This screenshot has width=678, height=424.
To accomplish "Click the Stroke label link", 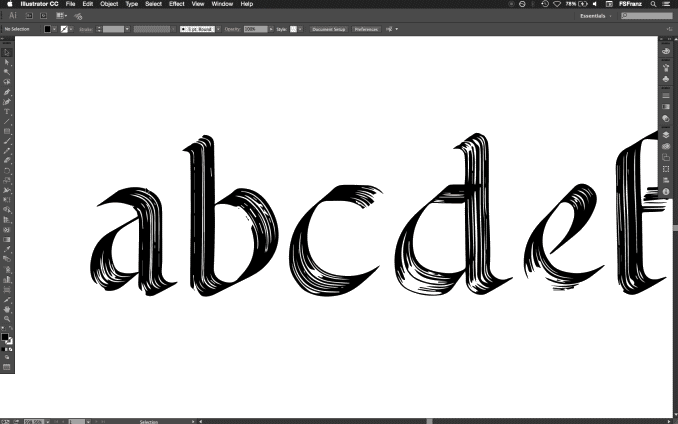I will 86,29.
